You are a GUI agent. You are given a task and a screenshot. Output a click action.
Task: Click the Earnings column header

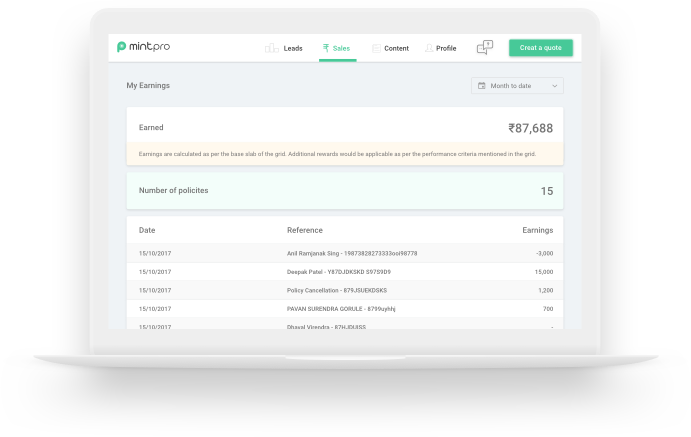pyautogui.click(x=537, y=230)
